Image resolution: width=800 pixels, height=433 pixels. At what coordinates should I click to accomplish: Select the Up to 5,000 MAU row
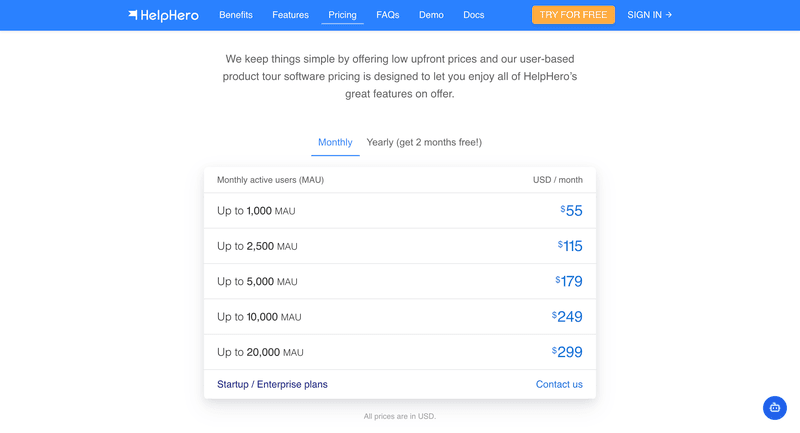(x=256, y=282)
